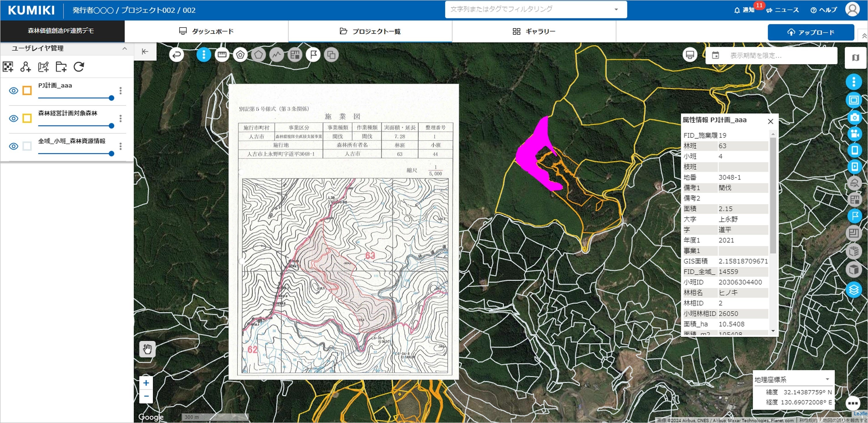This screenshot has height=423, width=868.
Task: Click the add folder icon in layer panel
Action: 61,67
